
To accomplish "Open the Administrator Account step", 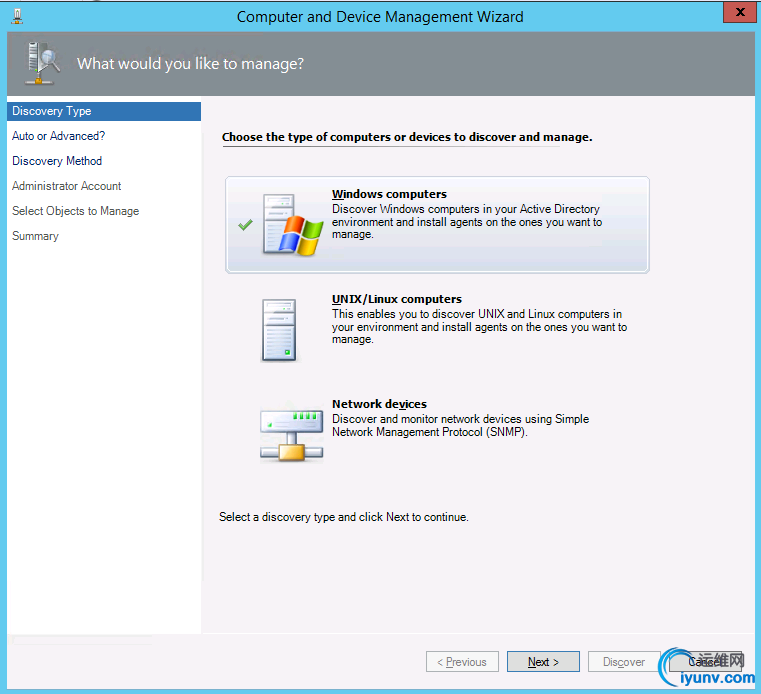I will (x=66, y=186).
